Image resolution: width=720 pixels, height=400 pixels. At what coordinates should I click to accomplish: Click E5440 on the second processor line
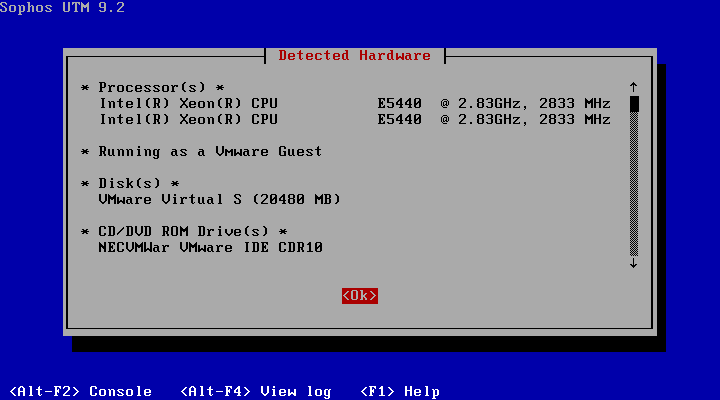pos(399,120)
